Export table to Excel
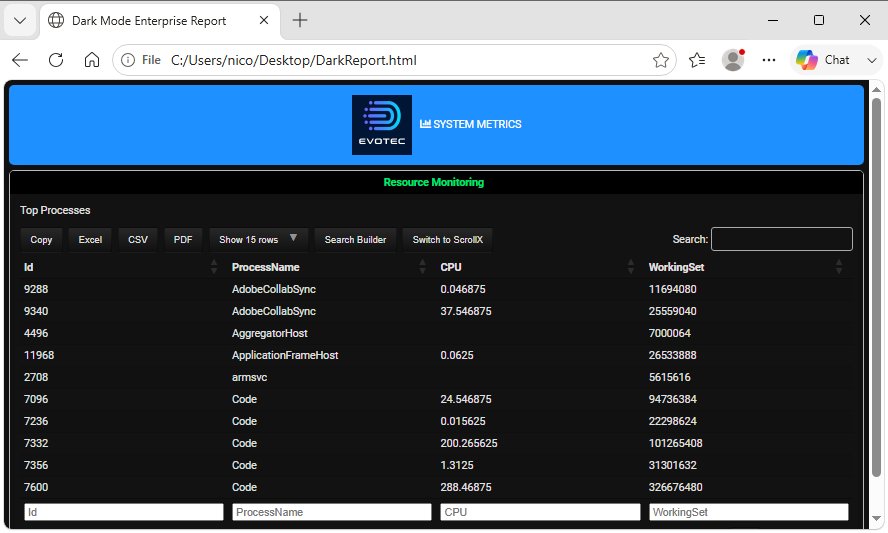The height and width of the screenshot is (533, 888). click(90, 240)
